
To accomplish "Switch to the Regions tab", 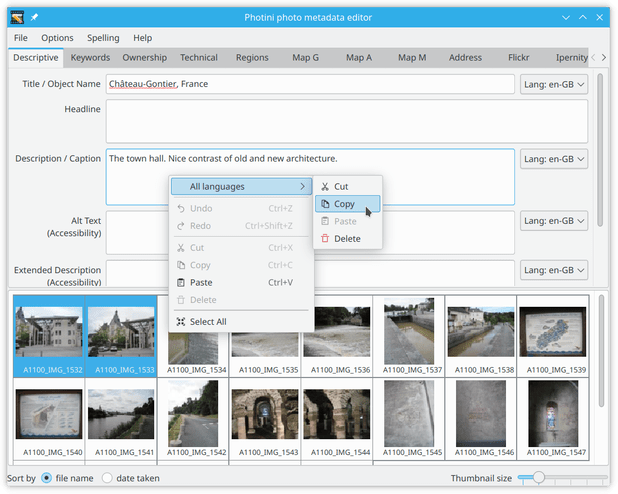I will [252, 58].
